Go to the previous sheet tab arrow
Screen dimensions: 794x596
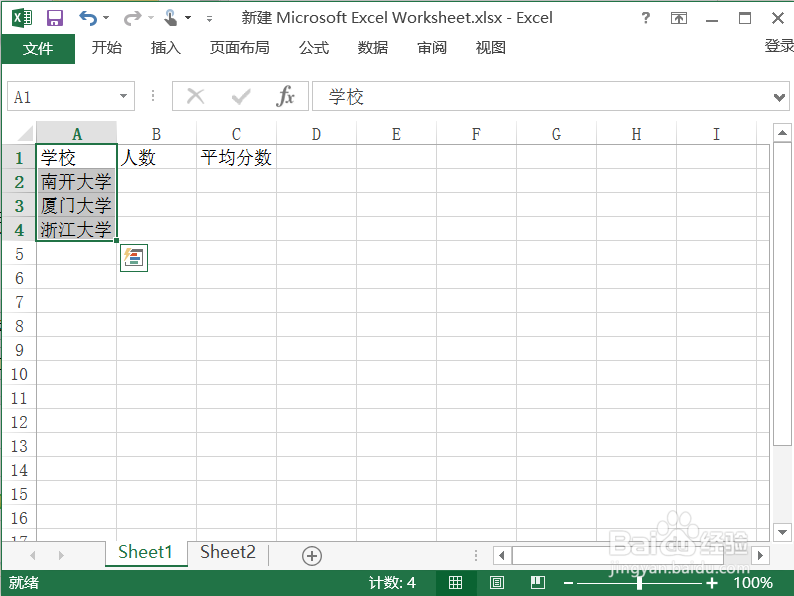click(33, 555)
